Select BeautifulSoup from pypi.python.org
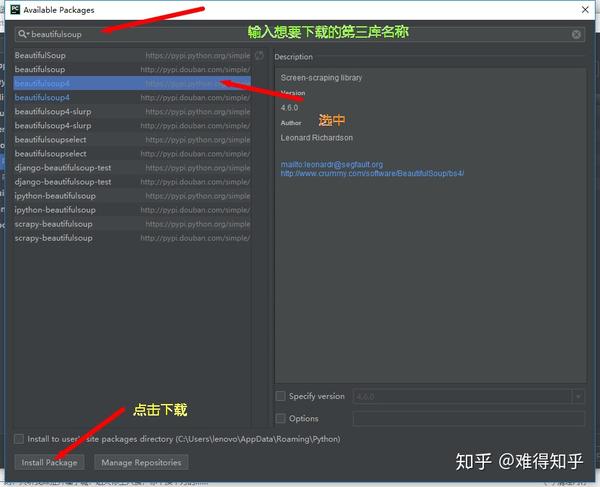Viewport: 600px width, 487px height. point(132,55)
